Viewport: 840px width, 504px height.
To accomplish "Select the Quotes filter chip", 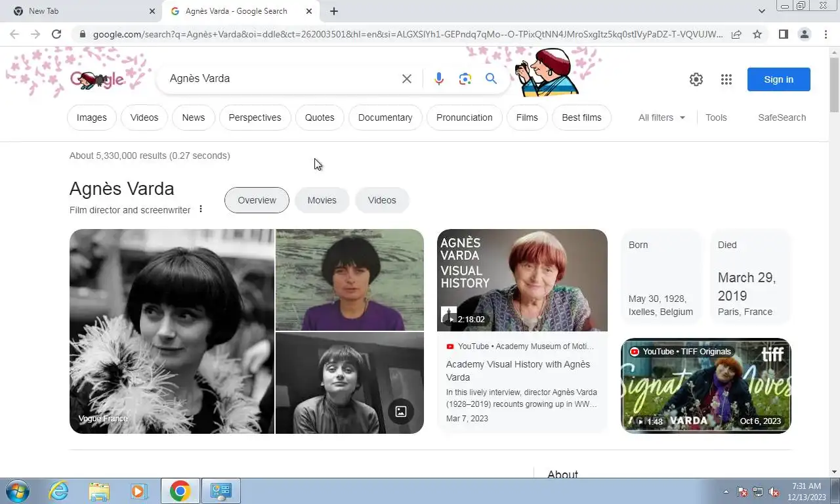I will tap(320, 117).
